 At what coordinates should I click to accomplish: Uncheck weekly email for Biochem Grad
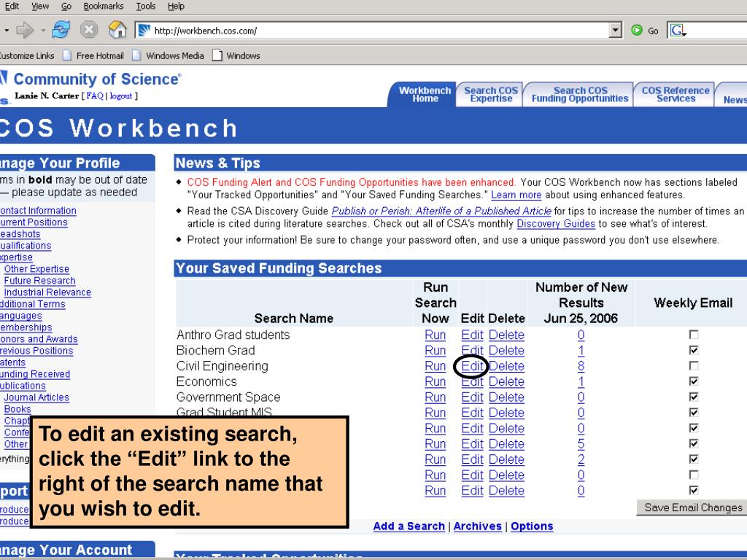[x=694, y=351]
